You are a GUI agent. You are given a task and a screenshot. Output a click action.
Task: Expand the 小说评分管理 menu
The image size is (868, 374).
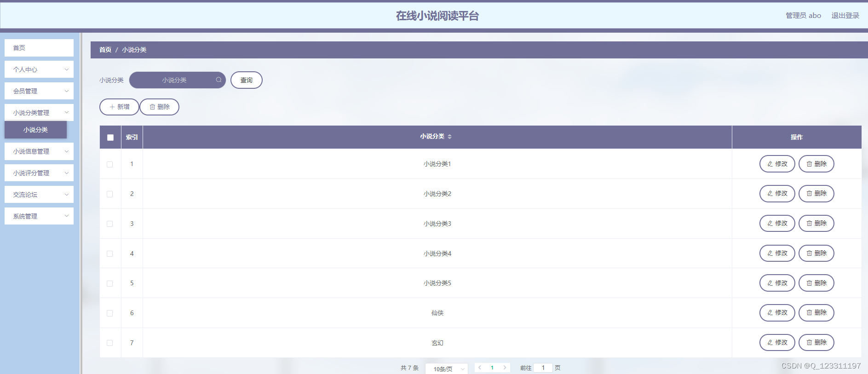tap(39, 173)
